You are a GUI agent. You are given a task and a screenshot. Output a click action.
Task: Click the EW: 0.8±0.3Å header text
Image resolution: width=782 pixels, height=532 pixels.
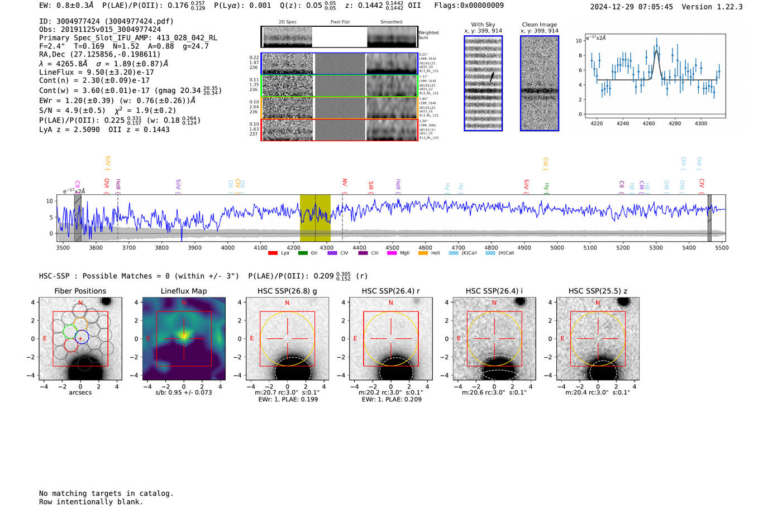tap(66, 6)
